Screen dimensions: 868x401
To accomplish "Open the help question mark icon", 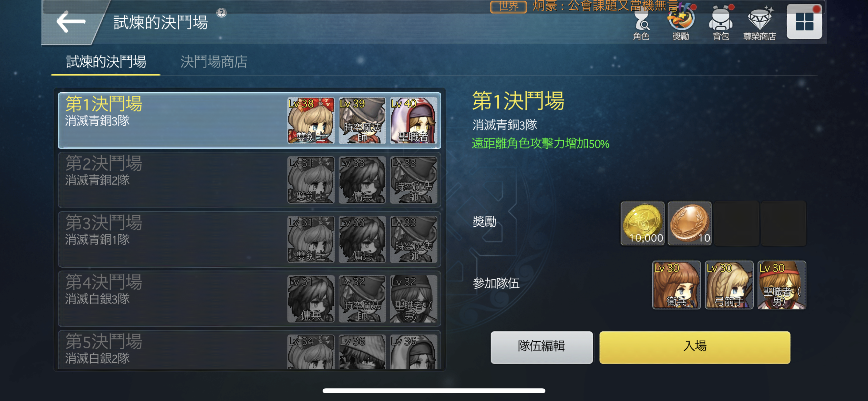I will (x=222, y=13).
